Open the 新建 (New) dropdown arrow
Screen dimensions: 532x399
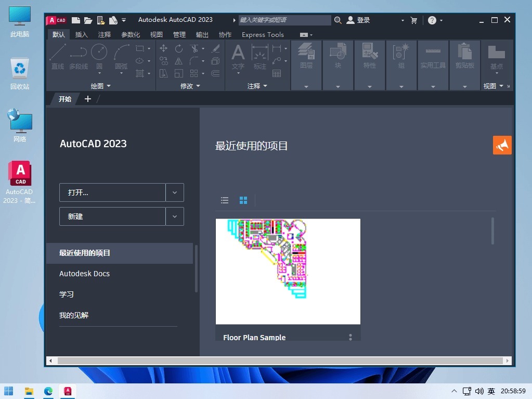(175, 216)
